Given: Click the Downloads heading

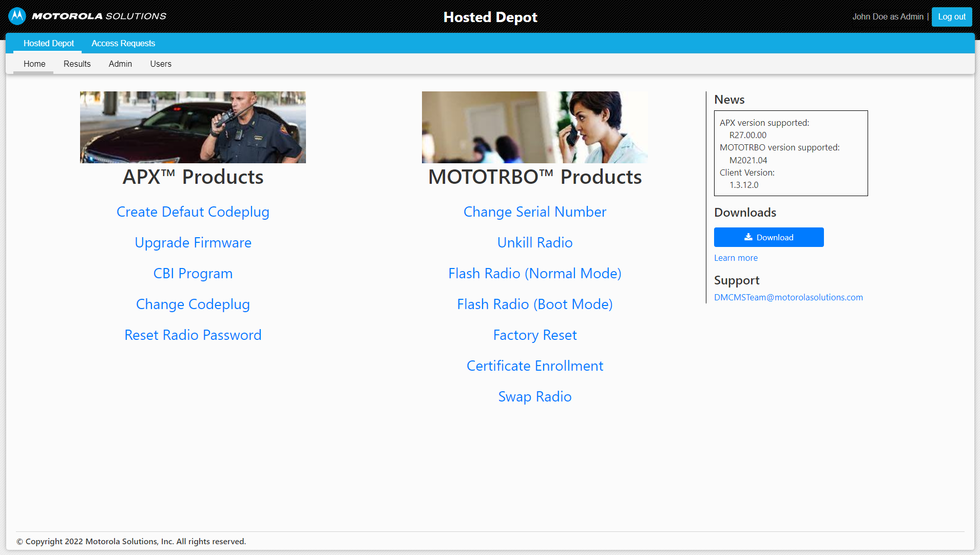Looking at the screenshot, I should (745, 212).
